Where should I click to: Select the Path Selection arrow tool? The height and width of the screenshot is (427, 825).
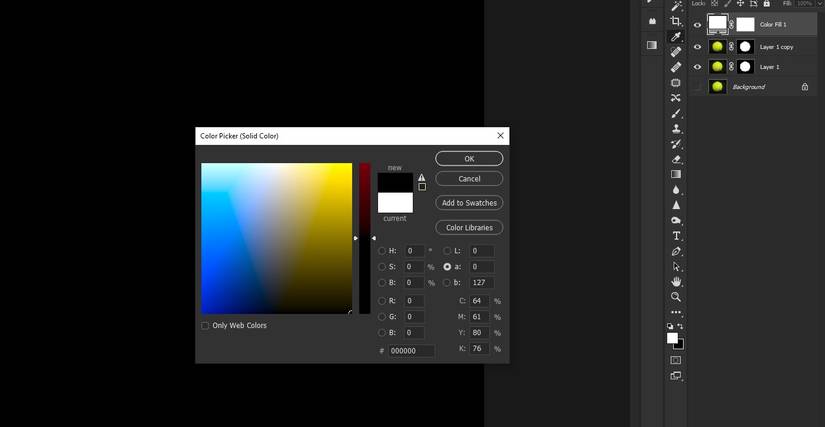676,267
